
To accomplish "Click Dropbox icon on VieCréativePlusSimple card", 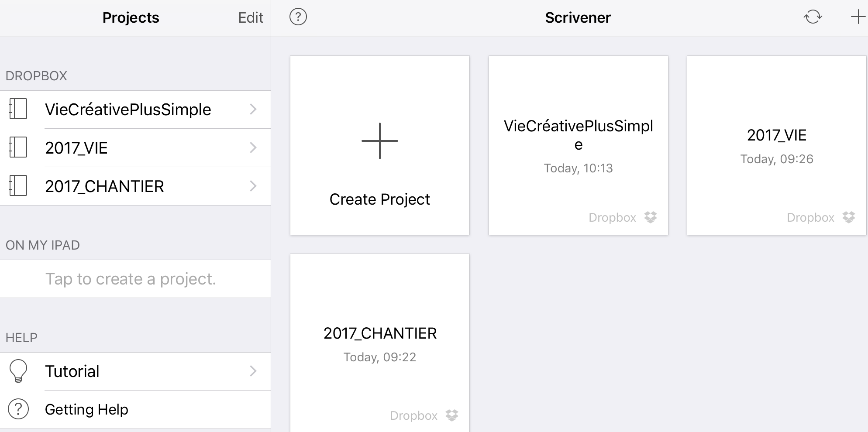I will point(651,217).
